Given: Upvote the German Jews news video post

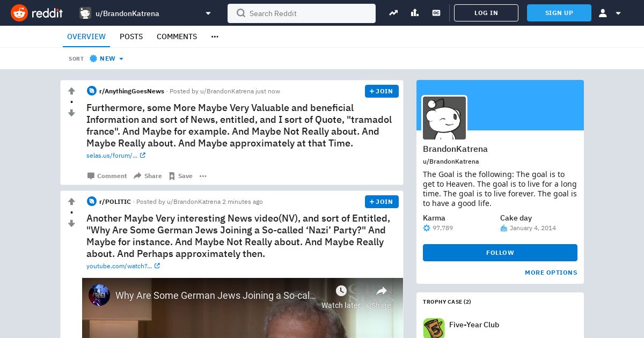Looking at the screenshot, I should (71, 202).
